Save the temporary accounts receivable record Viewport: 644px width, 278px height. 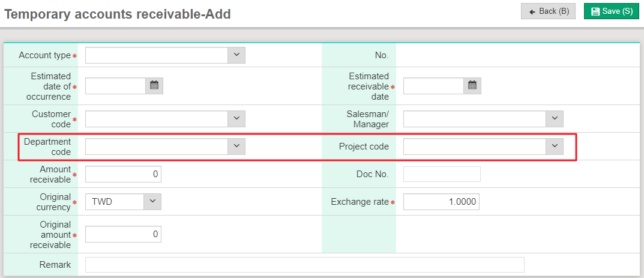pyautogui.click(x=612, y=11)
